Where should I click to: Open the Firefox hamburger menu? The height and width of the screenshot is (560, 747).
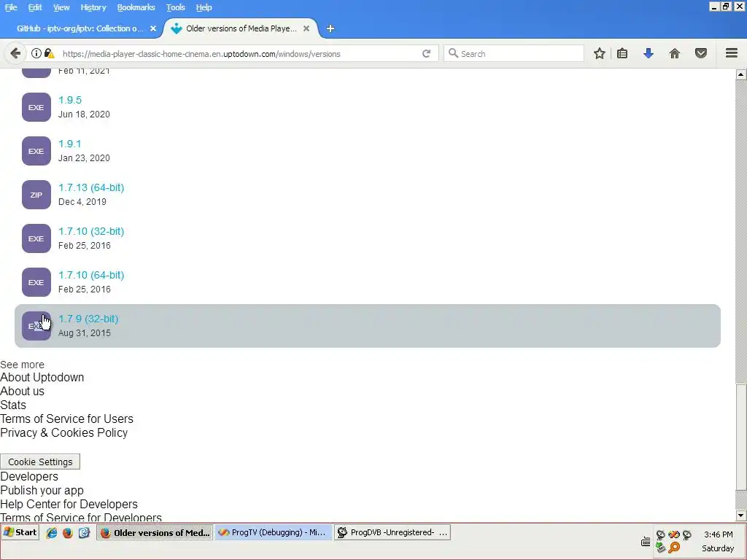732,53
